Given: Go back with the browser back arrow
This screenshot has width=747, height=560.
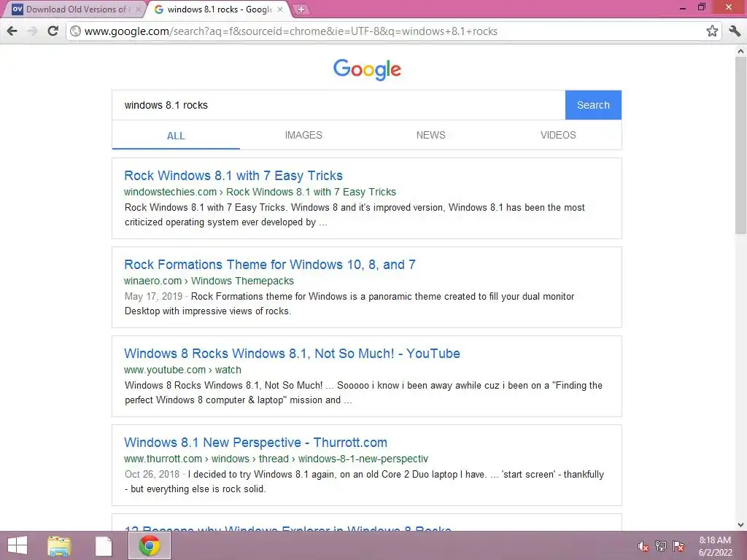Looking at the screenshot, I should [x=12, y=31].
